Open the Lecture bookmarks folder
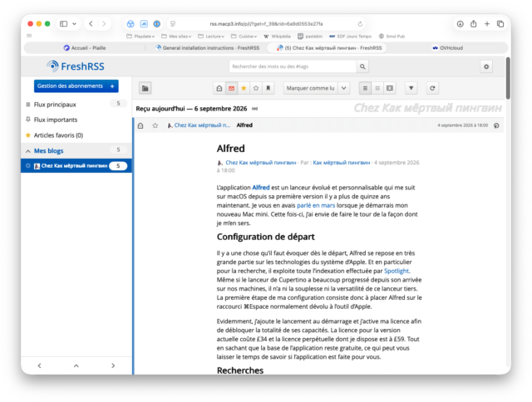The image size is (532, 402). point(211,37)
